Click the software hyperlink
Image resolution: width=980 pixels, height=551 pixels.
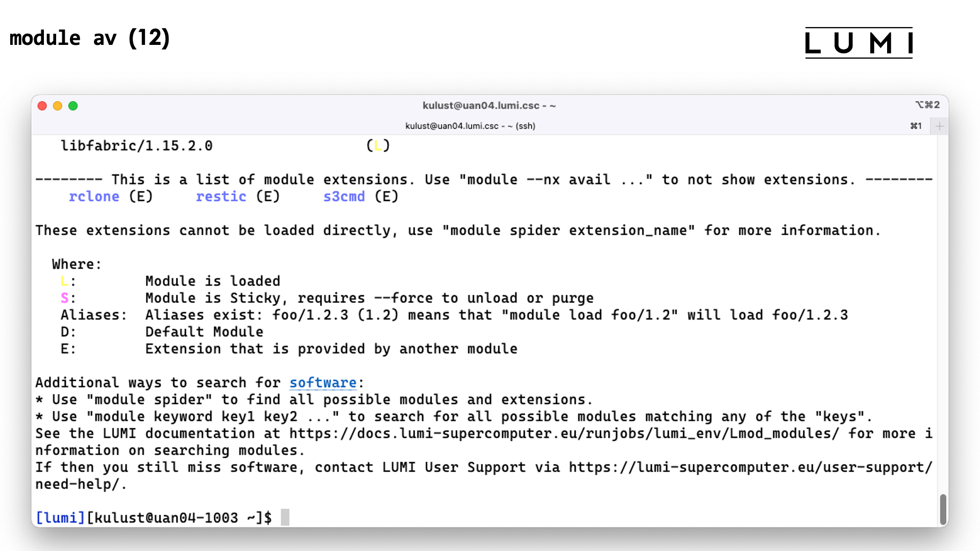coord(323,383)
